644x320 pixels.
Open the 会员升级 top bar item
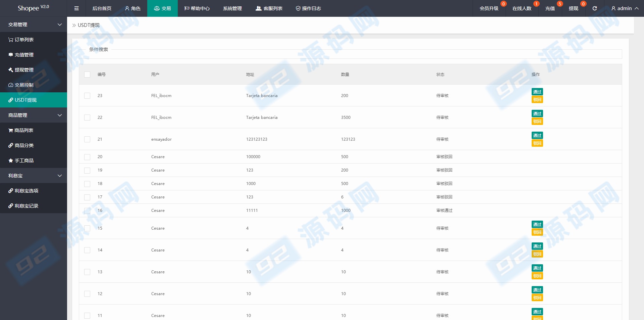tap(489, 8)
